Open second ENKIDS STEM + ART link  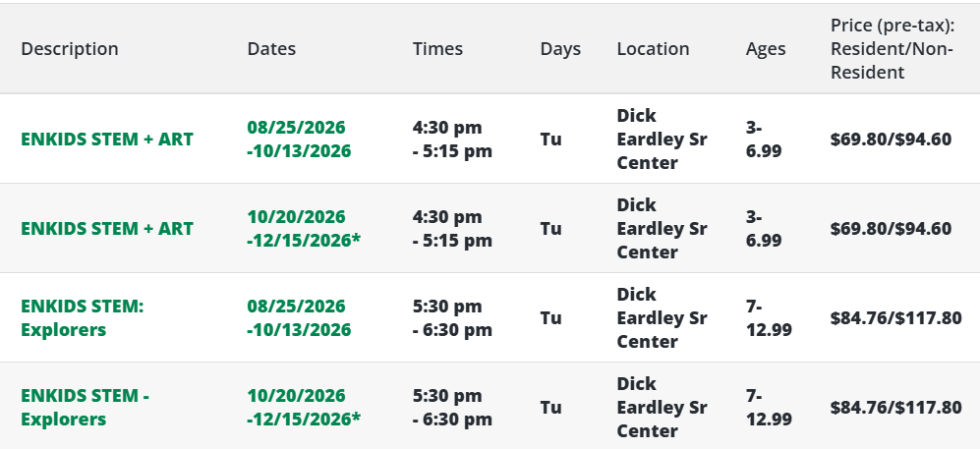(x=107, y=229)
